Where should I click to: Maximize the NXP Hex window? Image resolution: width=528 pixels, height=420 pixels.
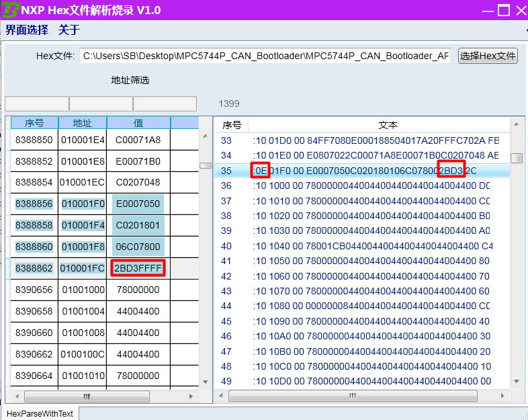(504, 11)
